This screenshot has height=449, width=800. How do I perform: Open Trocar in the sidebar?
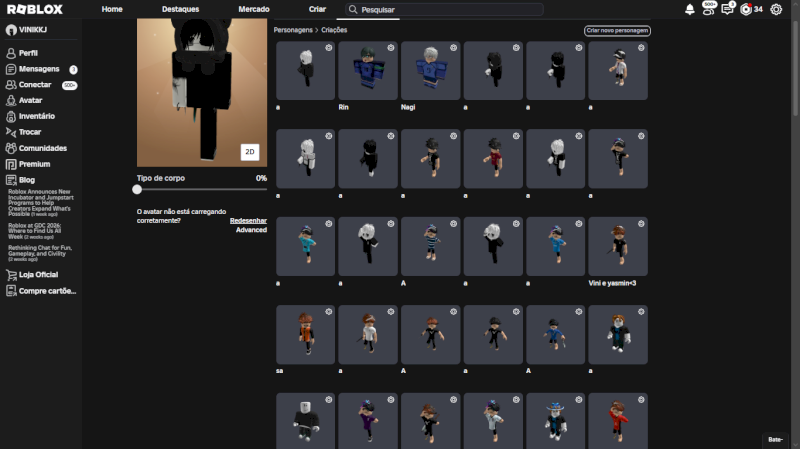[x=30, y=132]
